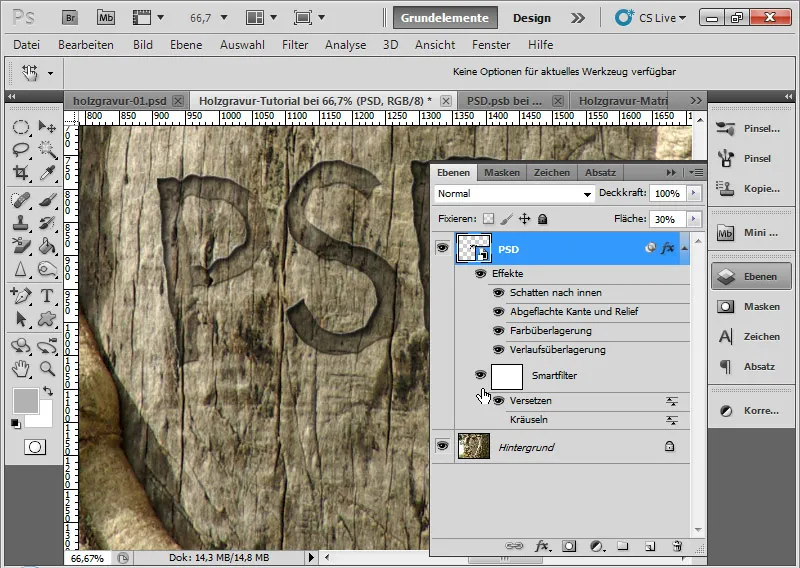Select the Custom Shape tool
The width and height of the screenshot is (800, 568).
(x=47, y=319)
